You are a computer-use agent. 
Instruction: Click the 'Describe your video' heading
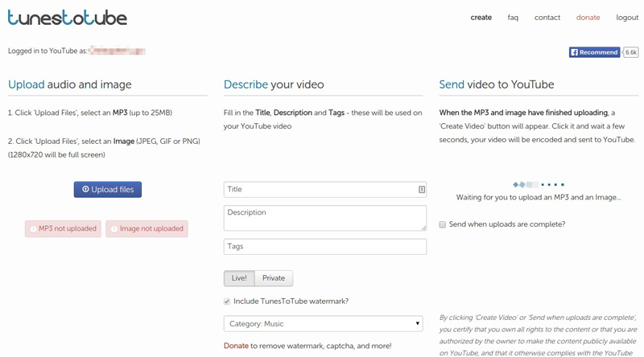[274, 84]
